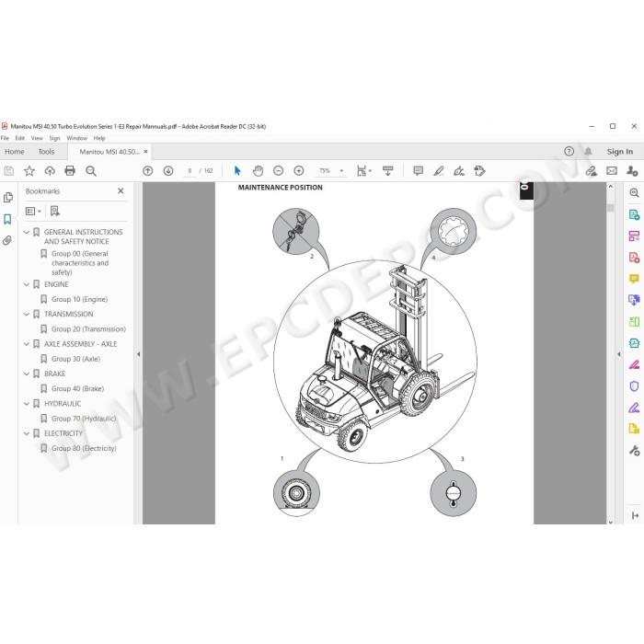Open the Window menu
The width and height of the screenshot is (644, 644).
(76, 138)
